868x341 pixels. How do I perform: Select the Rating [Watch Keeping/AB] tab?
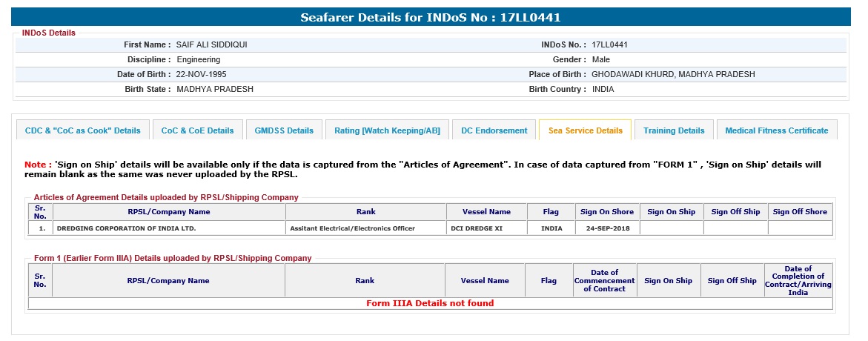tap(387, 130)
